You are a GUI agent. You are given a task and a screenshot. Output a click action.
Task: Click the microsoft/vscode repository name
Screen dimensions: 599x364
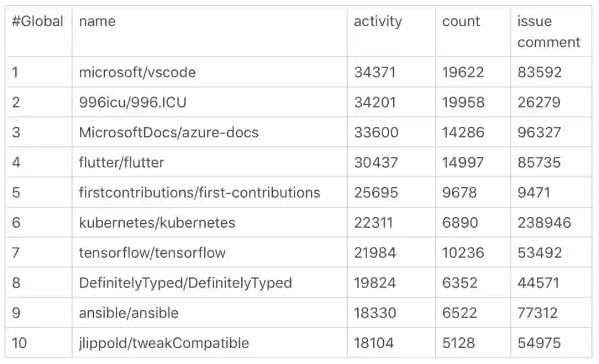[x=137, y=72]
